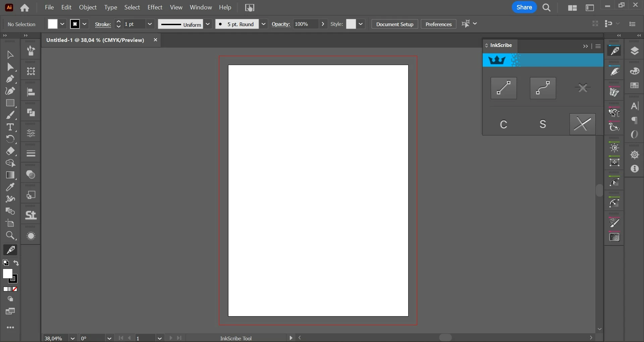This screenshot has height=342, width=644.
Task: Select the Selection (arrow) tool
Action: tap(10, 55)
